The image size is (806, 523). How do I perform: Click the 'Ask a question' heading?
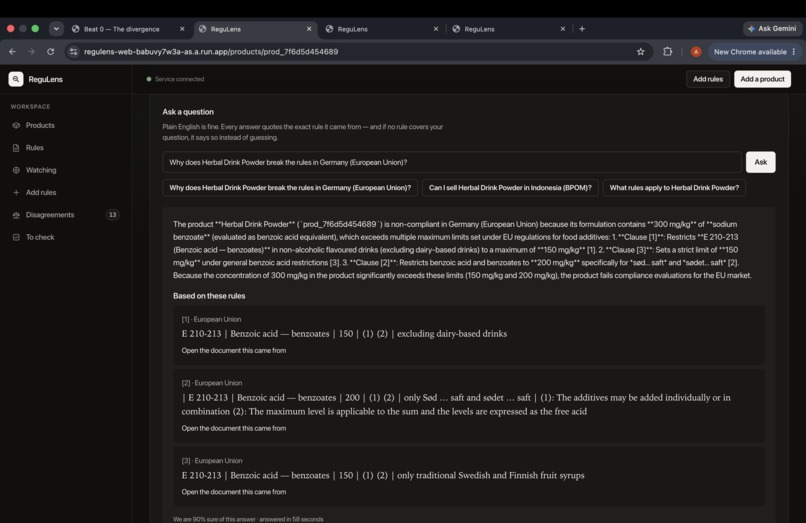click(x=188, y=112)
